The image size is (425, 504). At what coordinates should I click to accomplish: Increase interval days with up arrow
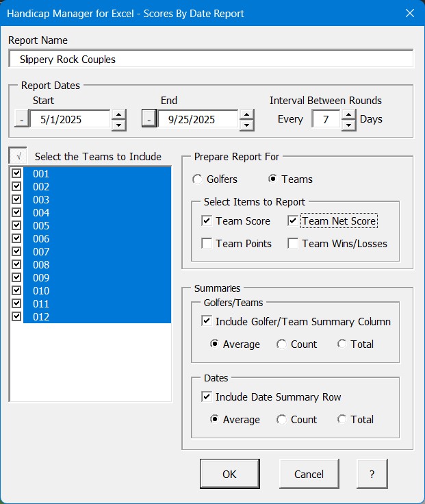[348, 114]
